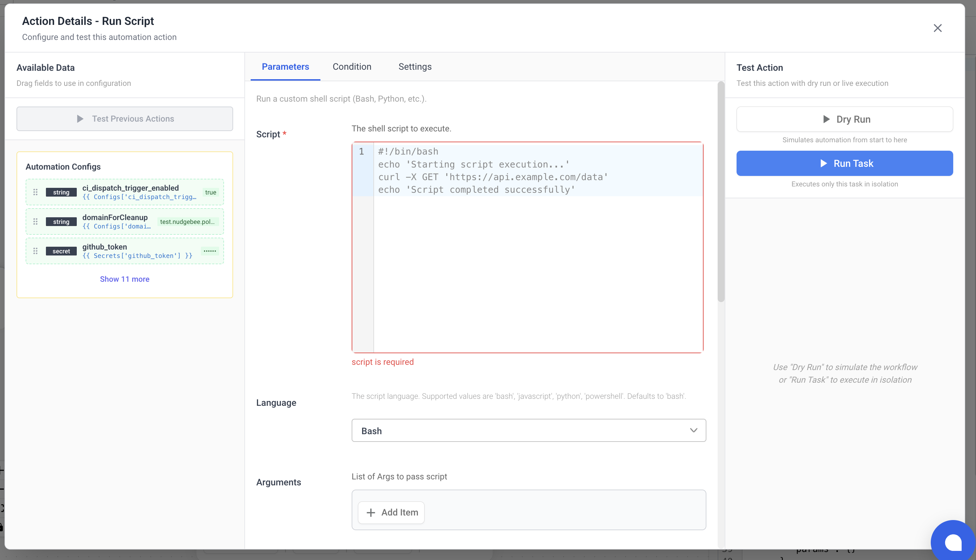The image size is (976, 560).
Task: Click line number 1 in editor gutter
Action: (362, 151)
